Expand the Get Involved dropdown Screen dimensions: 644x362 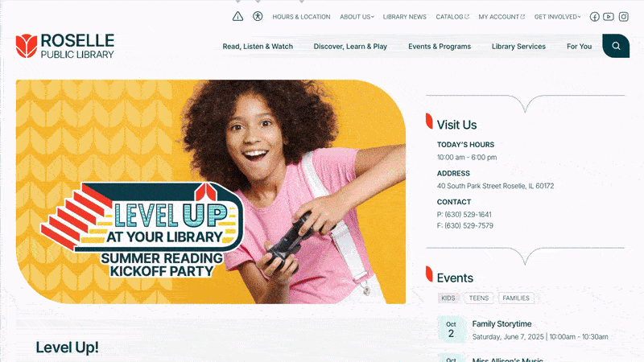[x=557, y=17]
